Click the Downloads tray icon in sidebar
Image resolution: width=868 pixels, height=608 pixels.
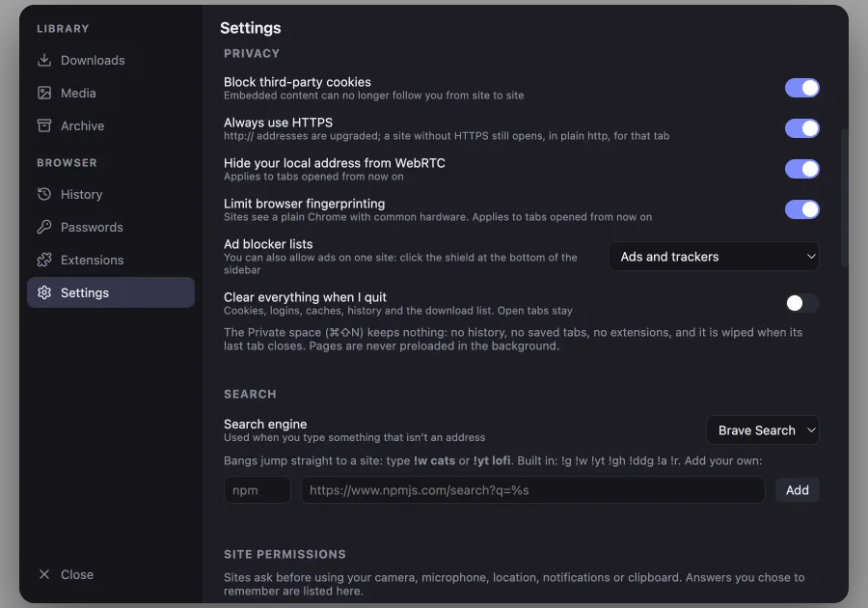point(44,60)
